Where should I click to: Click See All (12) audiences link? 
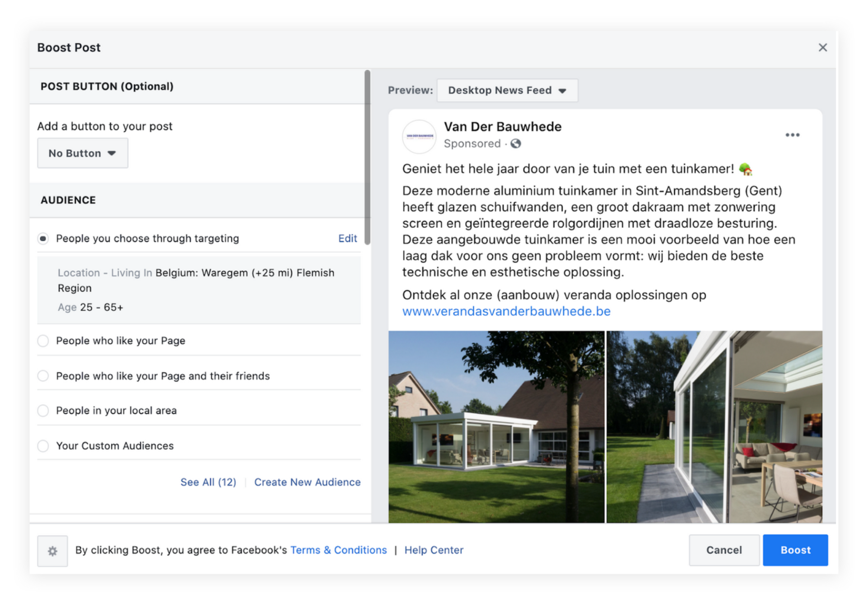208,482
